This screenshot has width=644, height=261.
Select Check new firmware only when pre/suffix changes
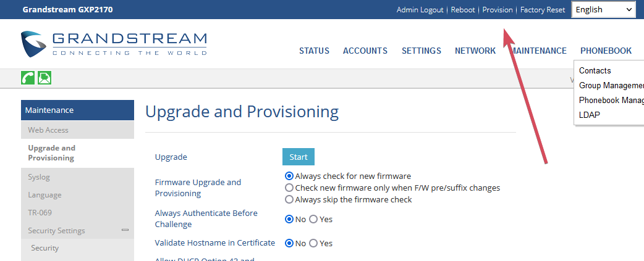(289, 188)
